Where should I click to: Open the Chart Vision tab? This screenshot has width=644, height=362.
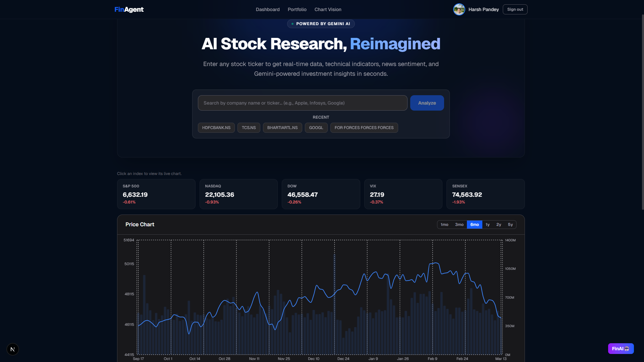point(328,9)
